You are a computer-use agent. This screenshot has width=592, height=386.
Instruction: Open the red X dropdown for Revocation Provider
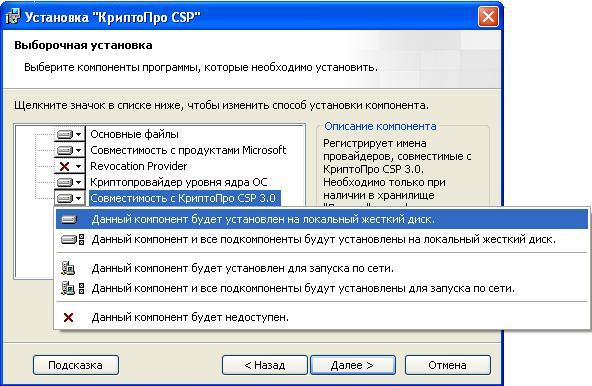click(69, 166)
